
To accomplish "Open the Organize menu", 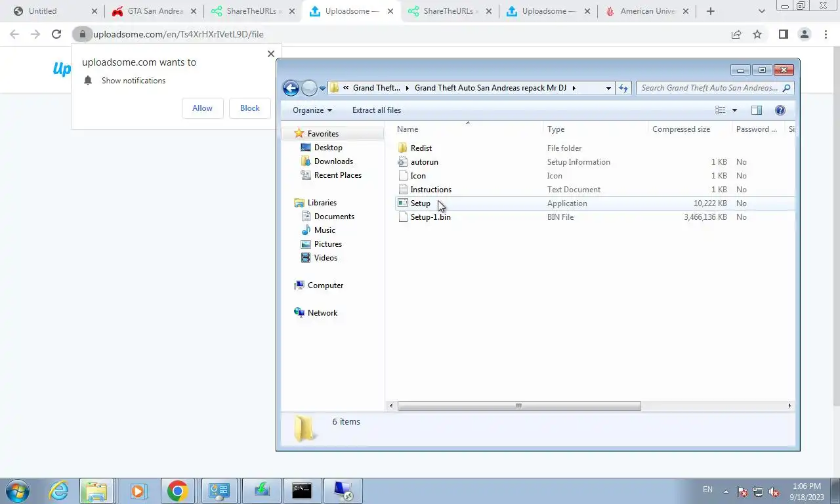I will [x=312, y=110].
